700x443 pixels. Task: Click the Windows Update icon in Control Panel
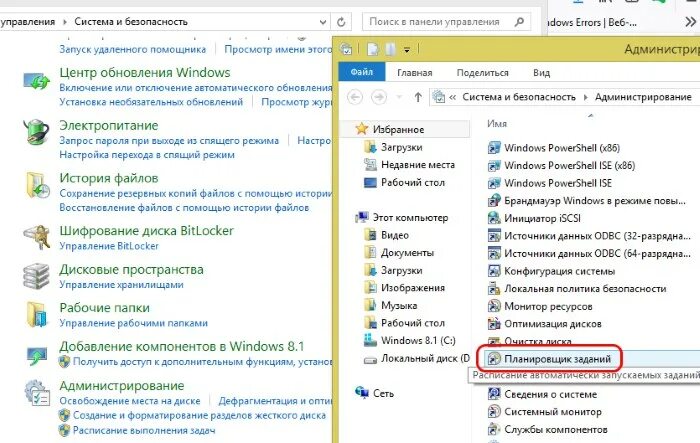click(x=36, y=81)
